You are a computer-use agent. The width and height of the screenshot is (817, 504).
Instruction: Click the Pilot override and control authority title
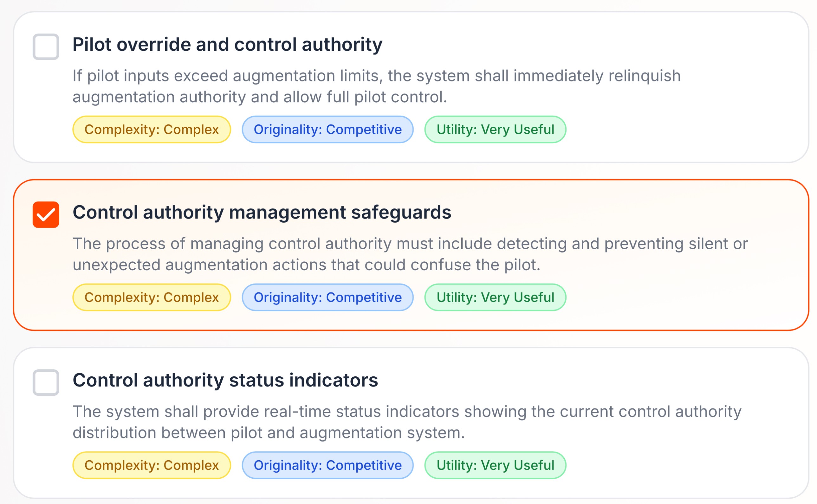[227, 45]
